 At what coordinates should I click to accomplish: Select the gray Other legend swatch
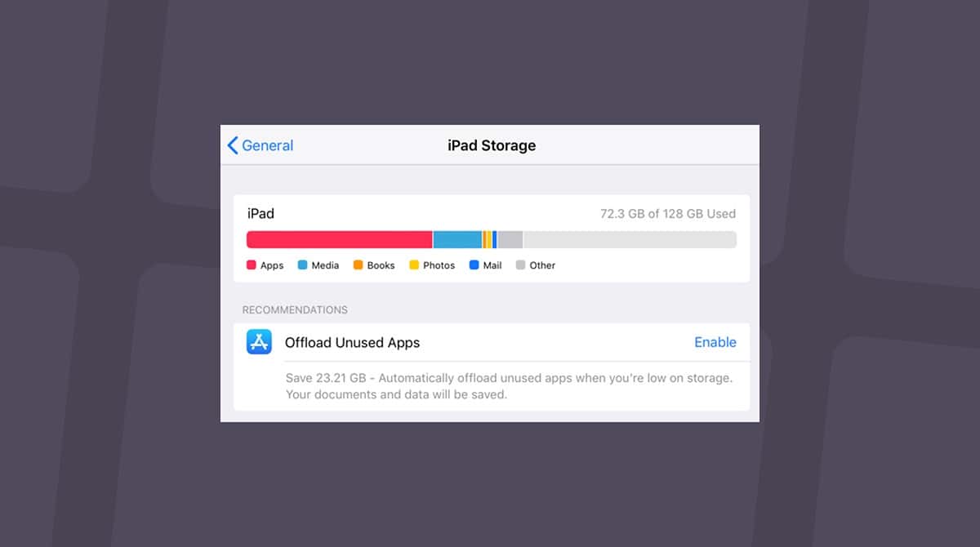[x=520, y=265]
